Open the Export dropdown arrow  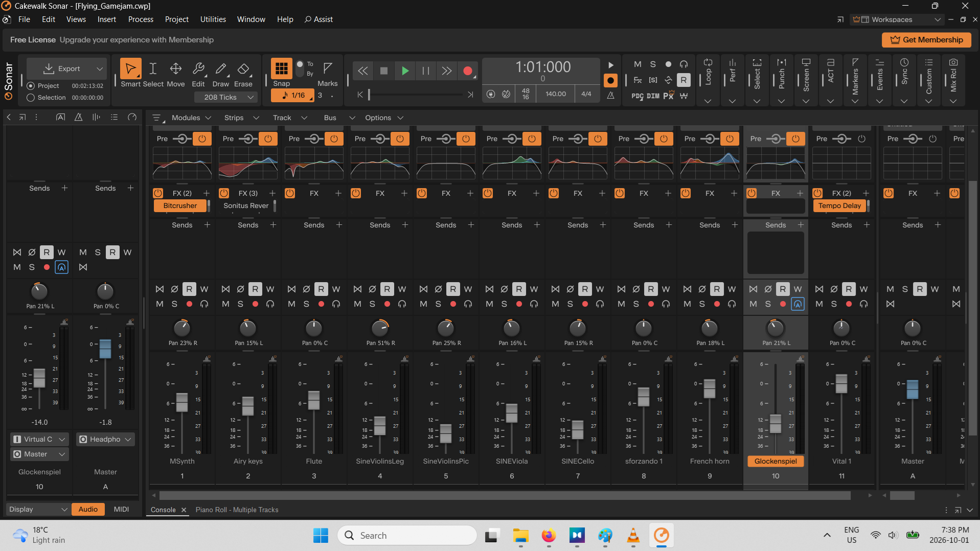(x=100, y=68)
